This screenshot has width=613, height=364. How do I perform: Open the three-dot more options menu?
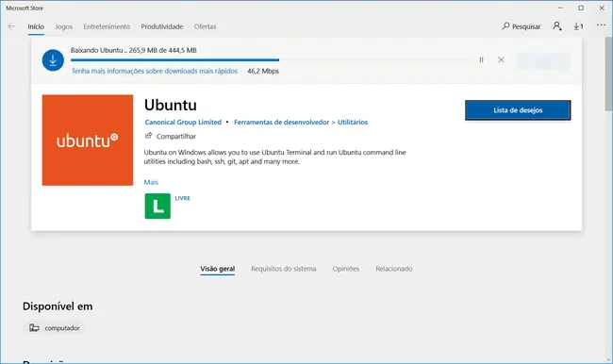[x=601, y=25]
